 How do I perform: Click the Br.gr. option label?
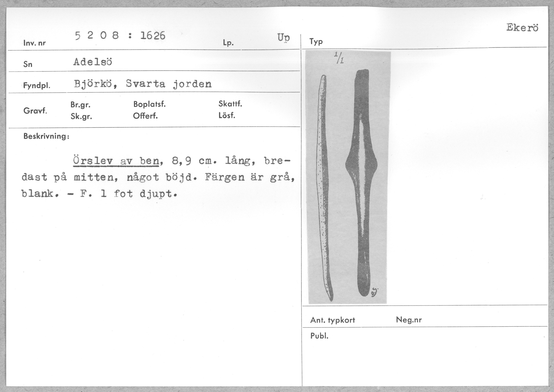(81, 105)
